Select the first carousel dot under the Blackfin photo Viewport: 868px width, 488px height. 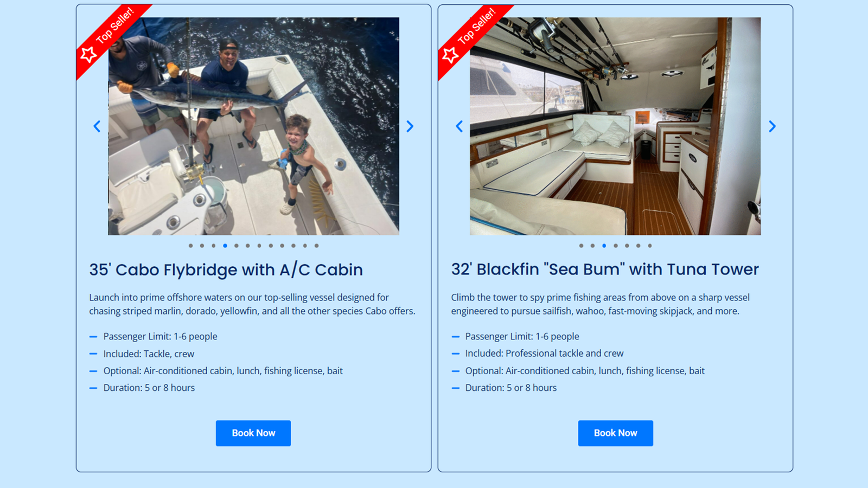pos(581,246)
